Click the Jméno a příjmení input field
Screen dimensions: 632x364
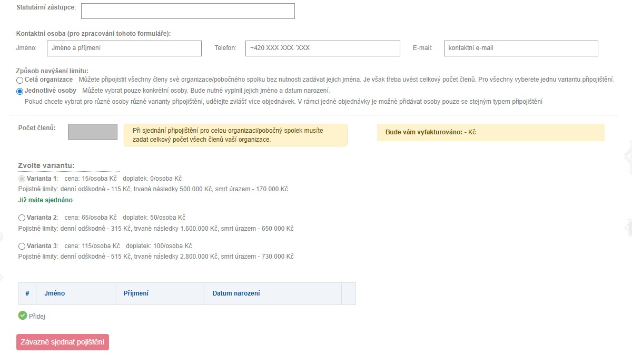click(124, 48)
